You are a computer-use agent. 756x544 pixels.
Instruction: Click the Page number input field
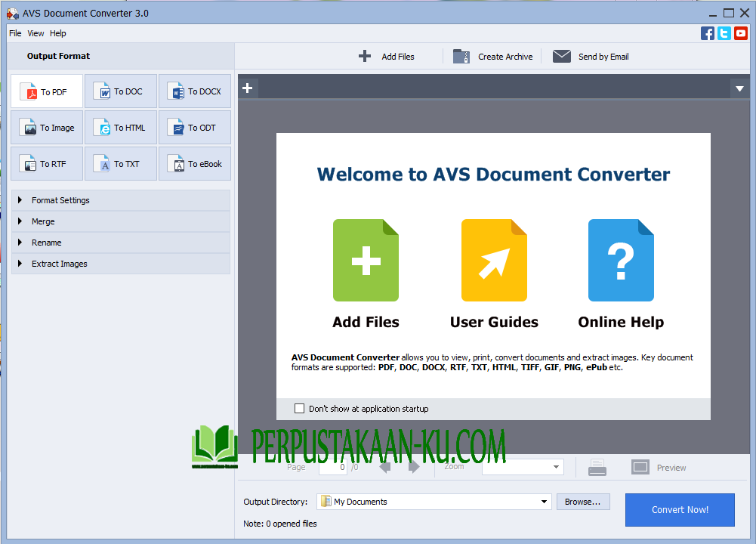click(x=332, y=467)
